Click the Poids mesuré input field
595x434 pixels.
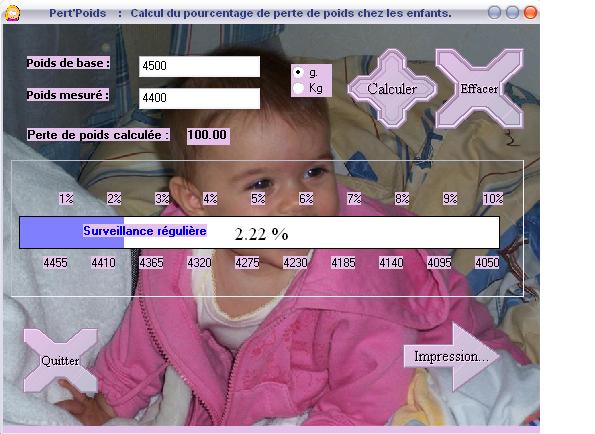(199, 98)
